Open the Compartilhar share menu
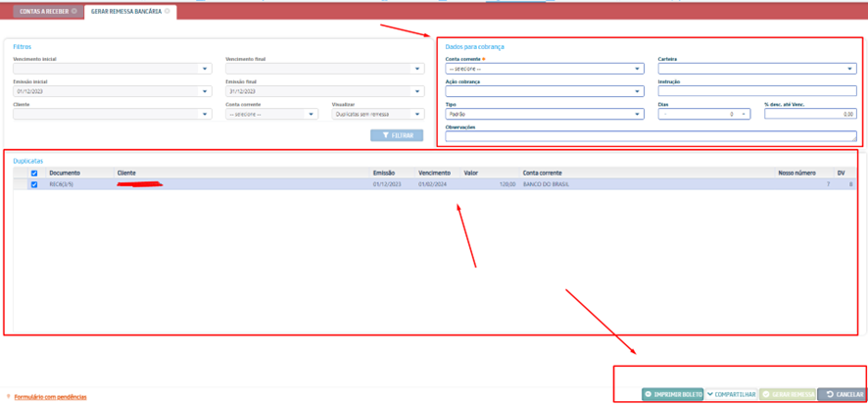This screenshot has width=868, height=404. pos(731,394)
